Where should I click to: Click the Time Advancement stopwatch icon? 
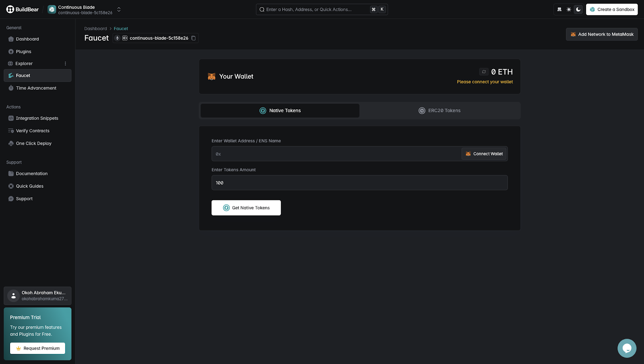[11, 88]
